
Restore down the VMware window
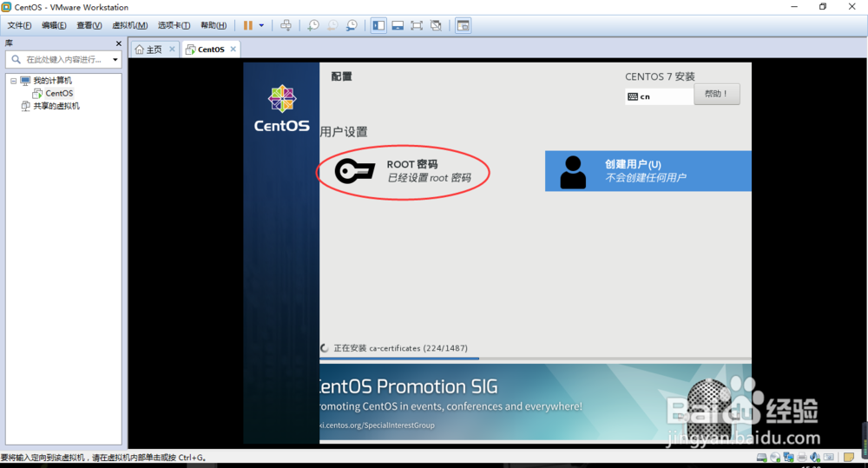(x=823, y=7)
